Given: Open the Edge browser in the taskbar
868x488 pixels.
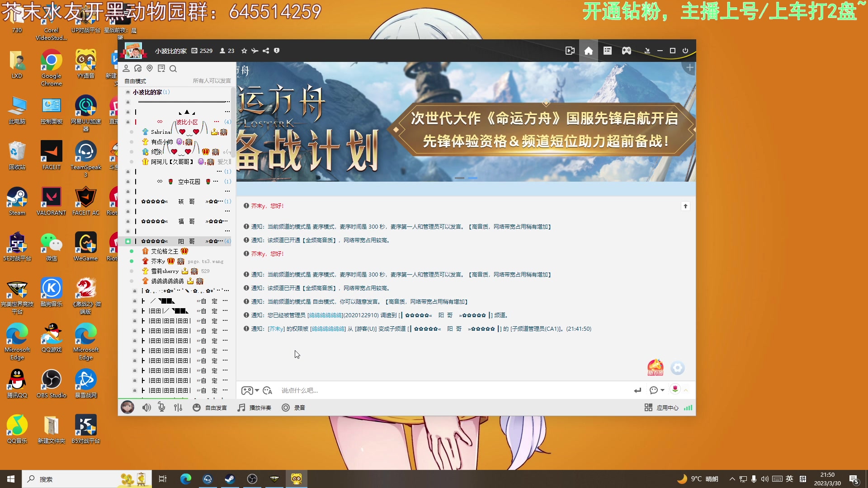Looking at the screenshot, I should 185,479.
